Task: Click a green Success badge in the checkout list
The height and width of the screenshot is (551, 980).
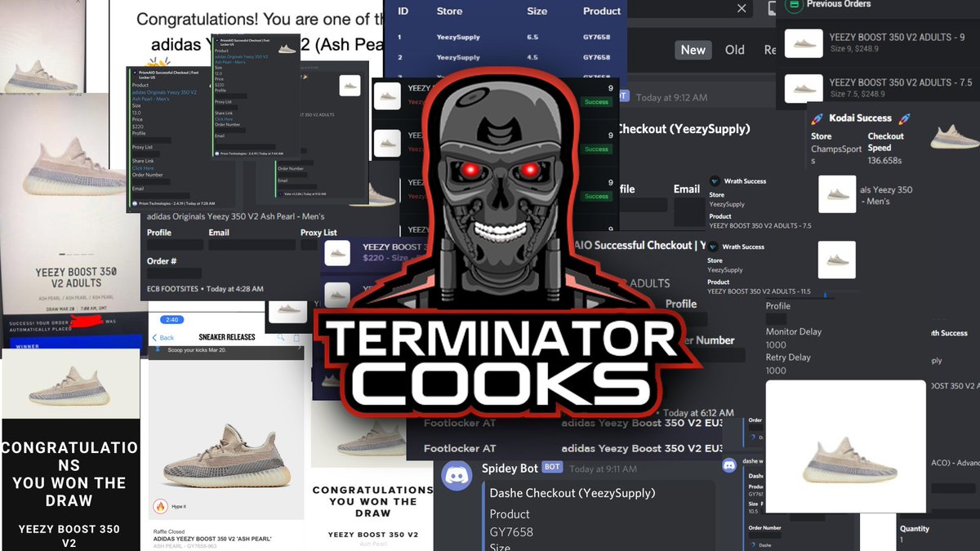Action: [596, 103]
